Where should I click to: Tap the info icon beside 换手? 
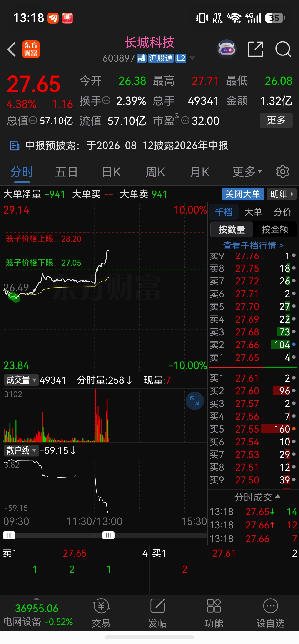[x=106, y=101]
